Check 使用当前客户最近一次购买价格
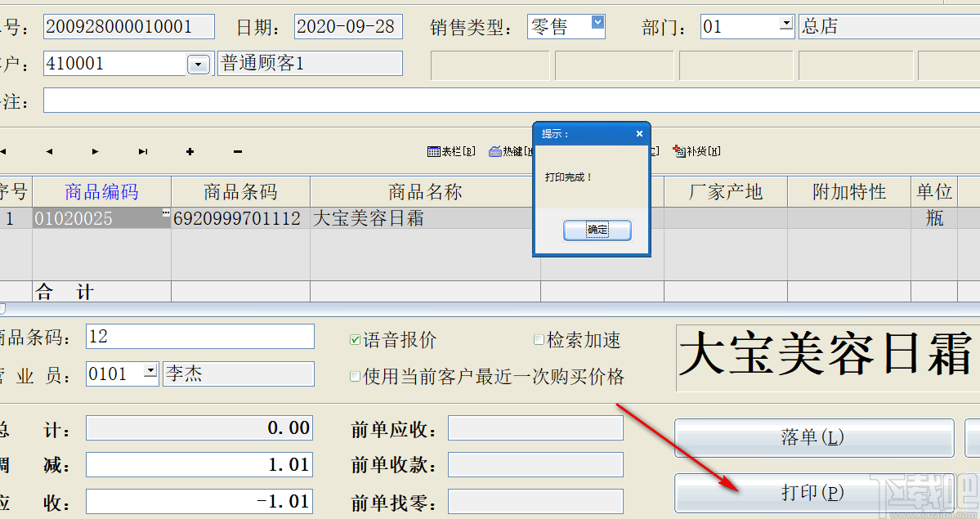The image size is (980, 519). [x=354, y=376]
